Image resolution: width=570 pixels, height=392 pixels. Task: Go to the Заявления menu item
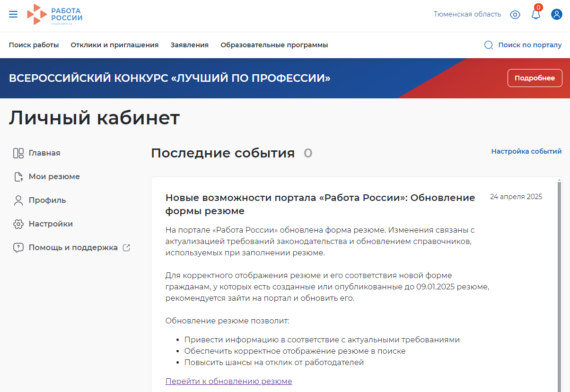(189, 45)
